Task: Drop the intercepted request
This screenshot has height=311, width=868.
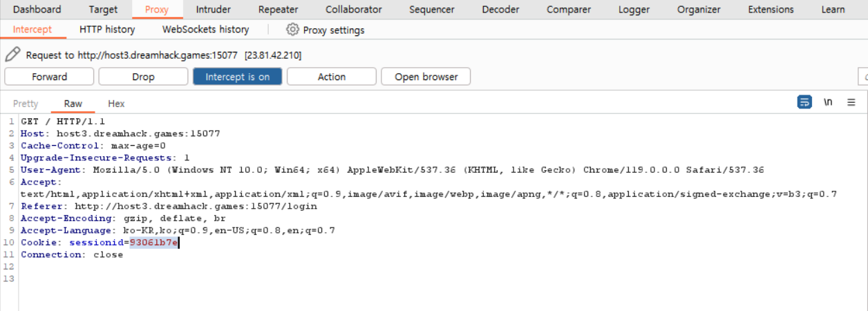Action: pos(143,77)
